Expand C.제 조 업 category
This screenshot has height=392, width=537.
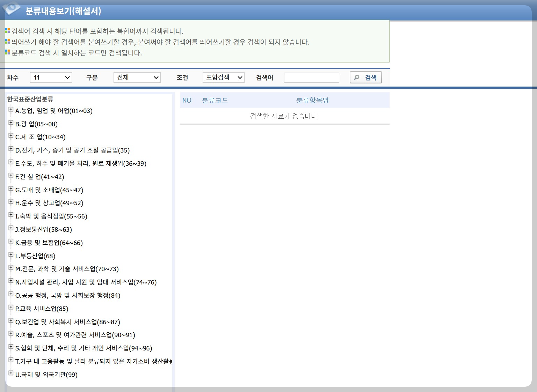[x=11, y=135]
